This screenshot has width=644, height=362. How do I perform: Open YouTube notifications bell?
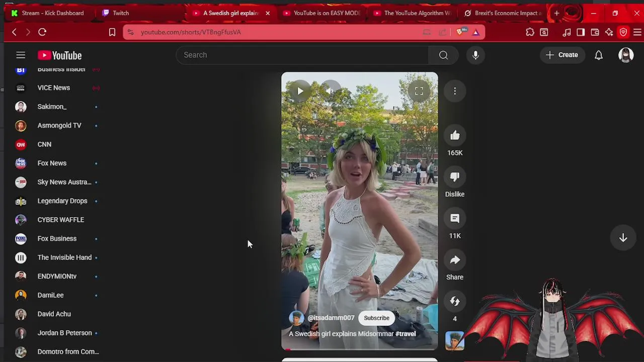[599, 55]
